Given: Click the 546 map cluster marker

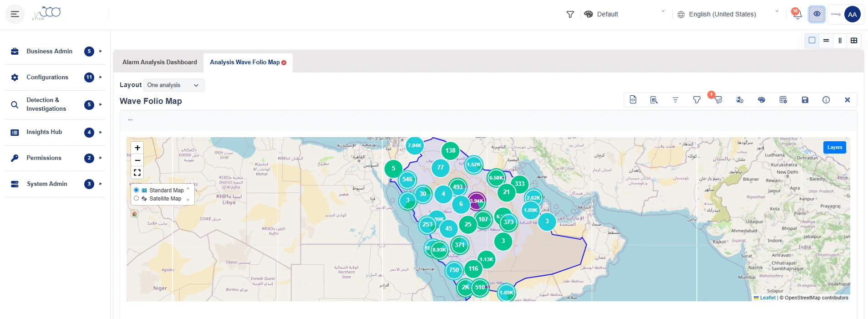Looking at the screenshot, I should point(407,179).
